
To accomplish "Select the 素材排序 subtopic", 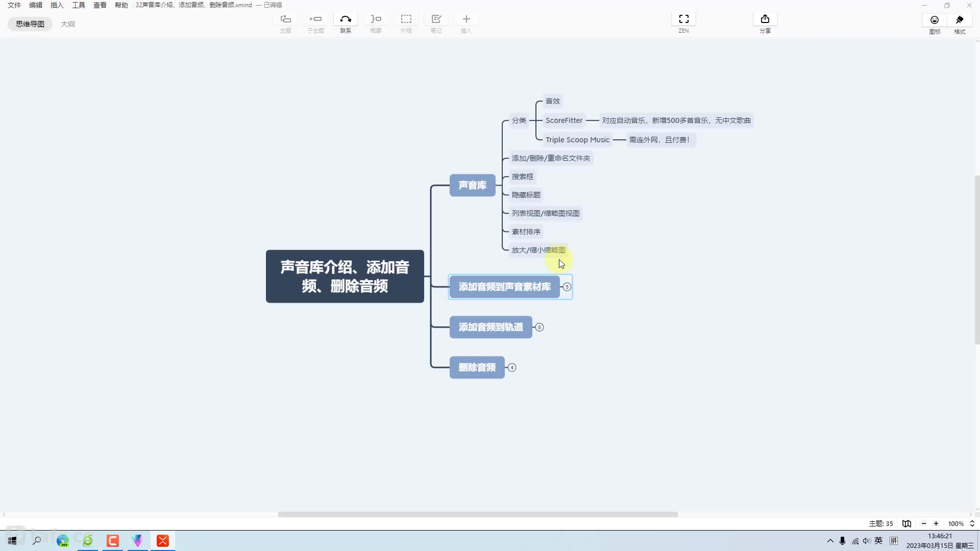I will coord(526,232).
